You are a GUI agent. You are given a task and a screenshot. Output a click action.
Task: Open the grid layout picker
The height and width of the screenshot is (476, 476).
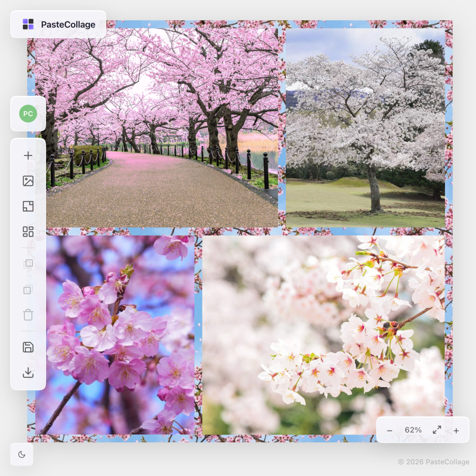[x=28, y=231]
